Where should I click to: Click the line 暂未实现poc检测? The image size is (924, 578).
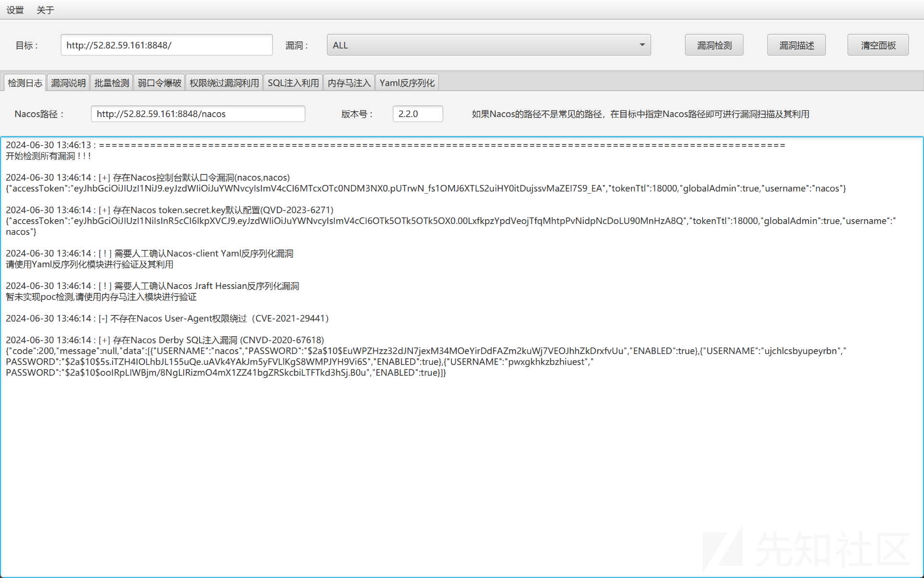101,297
